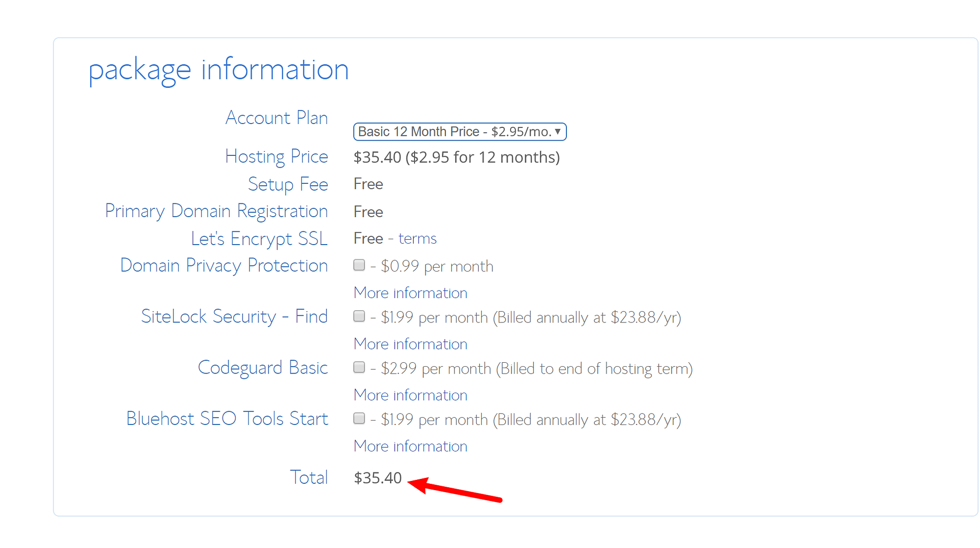980x548 pixels.
Task: Open the Let's Encrypt SSL terms link
Action: click(417, 239)
